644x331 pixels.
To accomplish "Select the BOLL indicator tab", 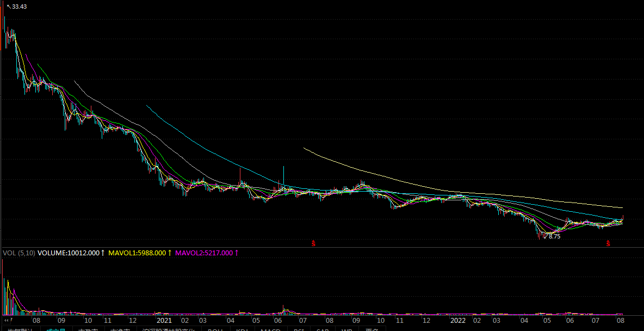I will pos(216,329).
